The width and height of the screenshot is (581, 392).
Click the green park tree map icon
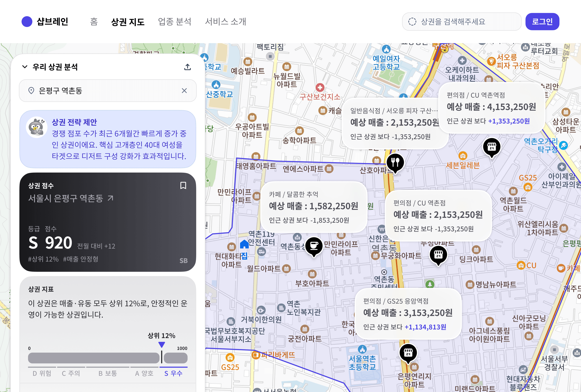pyautogui.click(x=430, y=284)
